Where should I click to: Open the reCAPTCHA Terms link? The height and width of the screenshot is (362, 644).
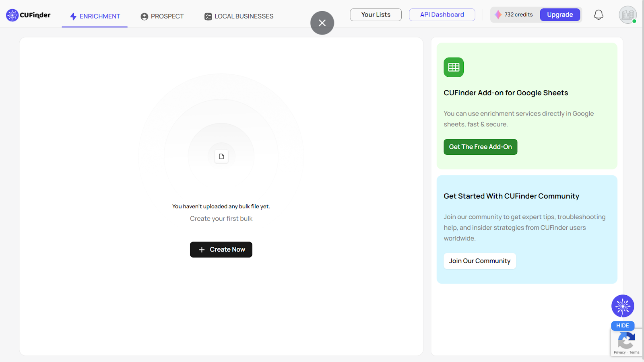634,352
